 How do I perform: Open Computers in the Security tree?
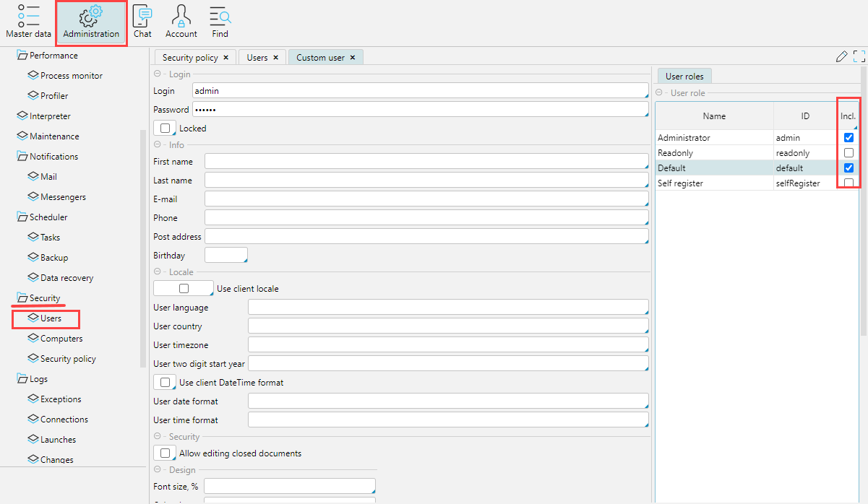coord(61,339)
